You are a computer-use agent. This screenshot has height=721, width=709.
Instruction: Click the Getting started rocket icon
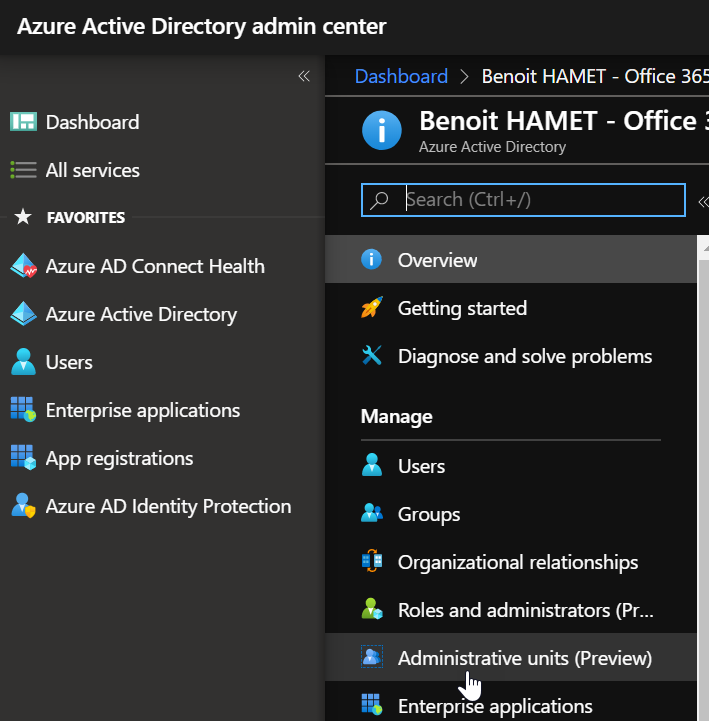pyautogui.click(x=372, y=308)
